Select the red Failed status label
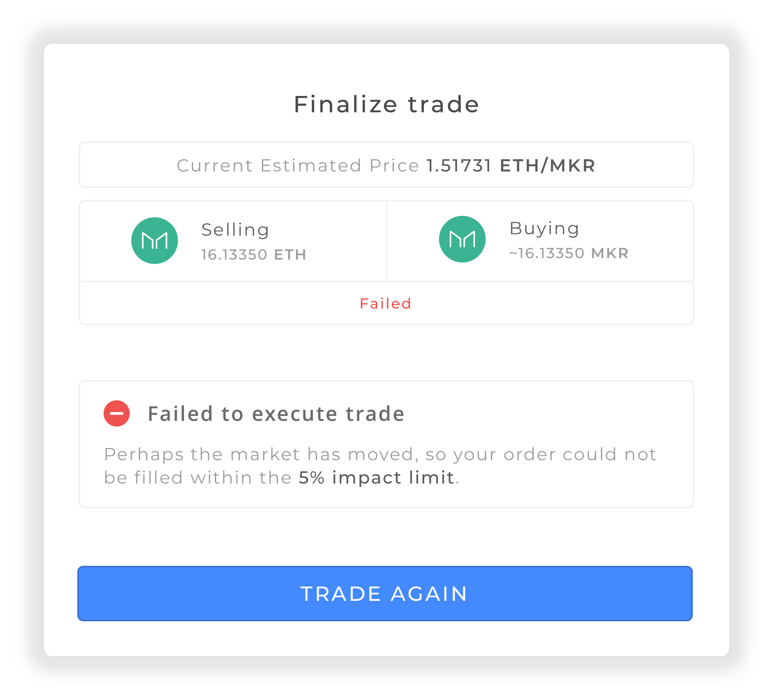The image size is (773, 700). click(x=385, y=303)
